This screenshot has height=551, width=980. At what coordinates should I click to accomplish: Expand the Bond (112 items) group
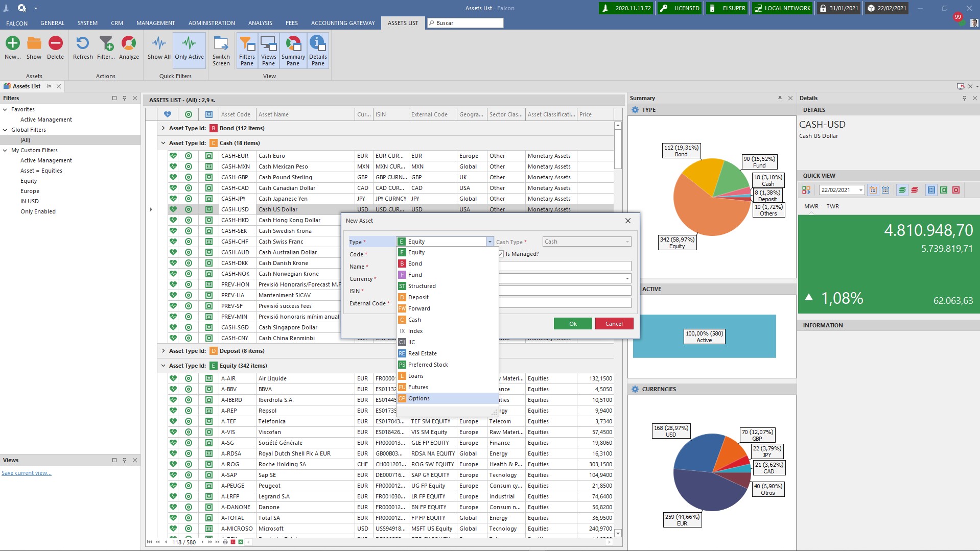(163, 128)
